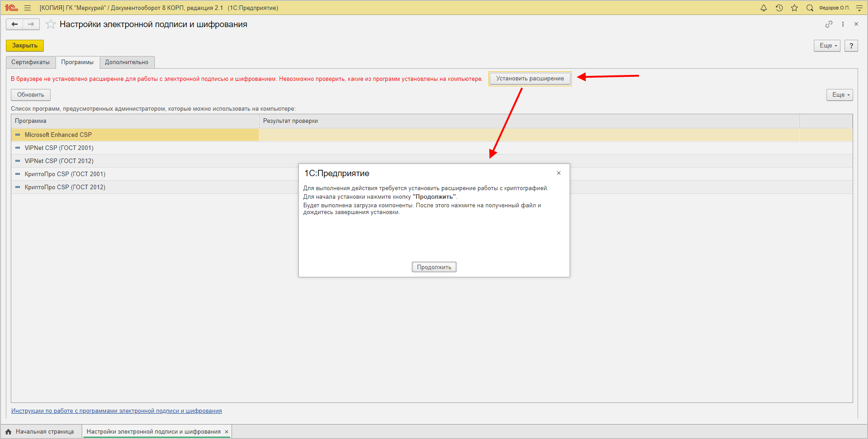
Task: Click the Обновить button
Action: (x=31, y=95)
